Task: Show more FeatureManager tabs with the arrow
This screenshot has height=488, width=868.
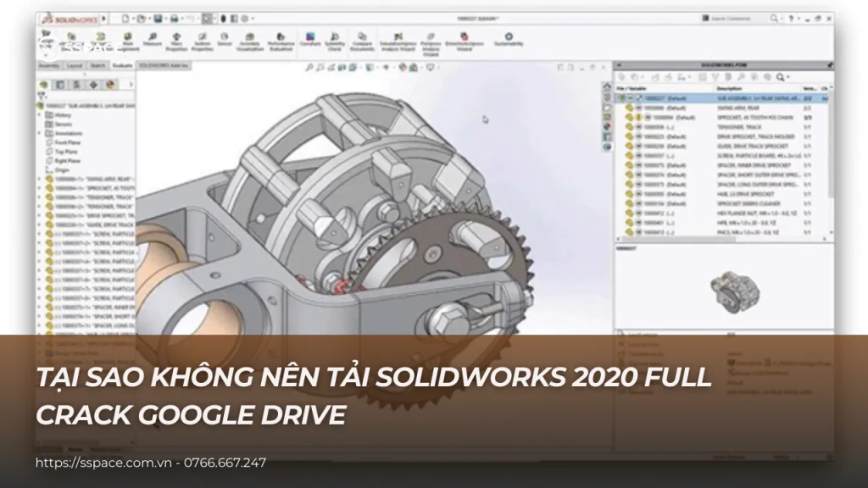Action: pos(131,85)
